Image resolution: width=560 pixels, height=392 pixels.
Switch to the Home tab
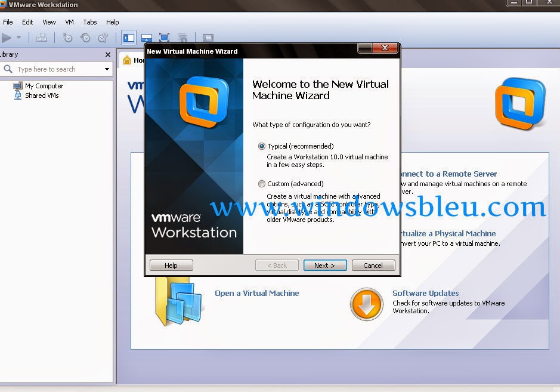(x=133, y=60)
